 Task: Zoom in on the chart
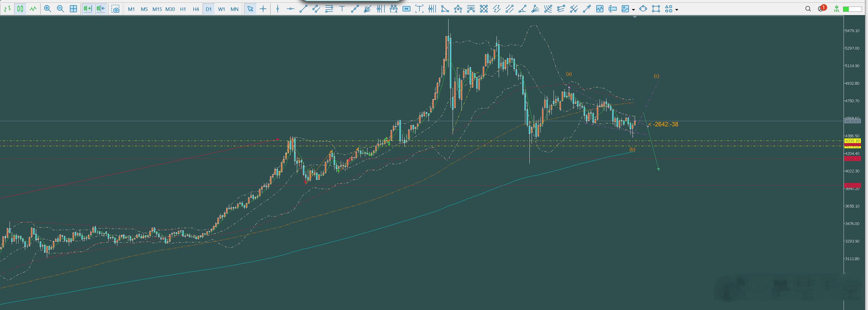47,9
